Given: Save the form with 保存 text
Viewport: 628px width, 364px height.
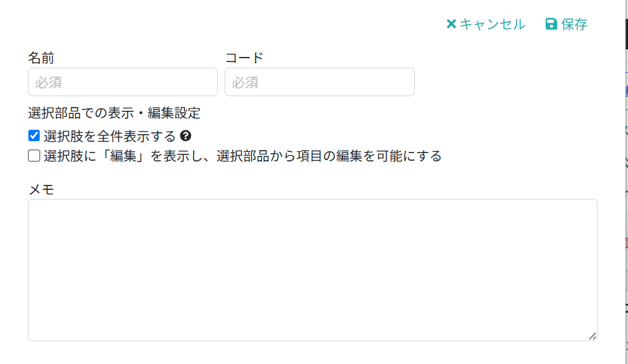Looking at the screenshot, I should tap(574, 25).
